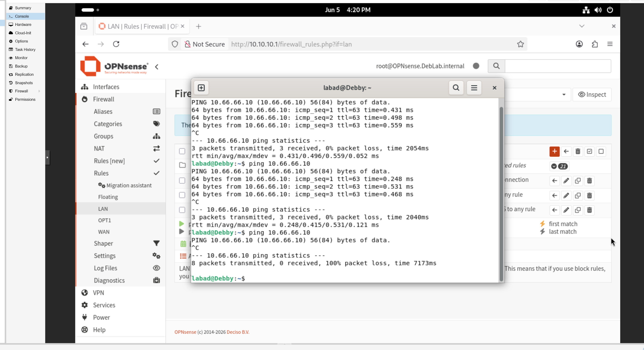Open new tab in terminal window

[x=201, y=88]
